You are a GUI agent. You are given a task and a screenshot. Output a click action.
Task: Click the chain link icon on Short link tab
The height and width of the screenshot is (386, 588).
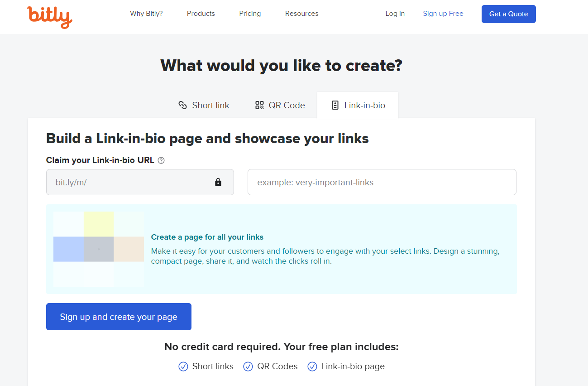[182, 106]
